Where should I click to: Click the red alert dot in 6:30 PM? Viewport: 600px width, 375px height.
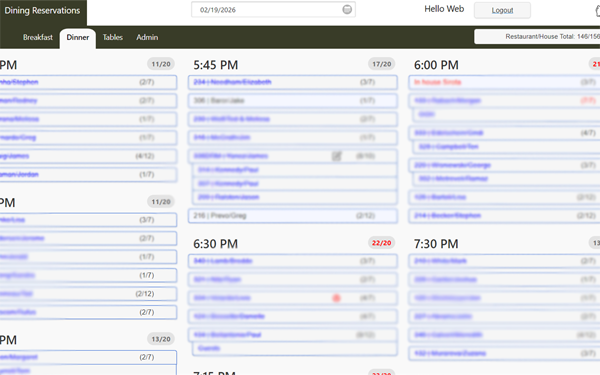[336, 298]
